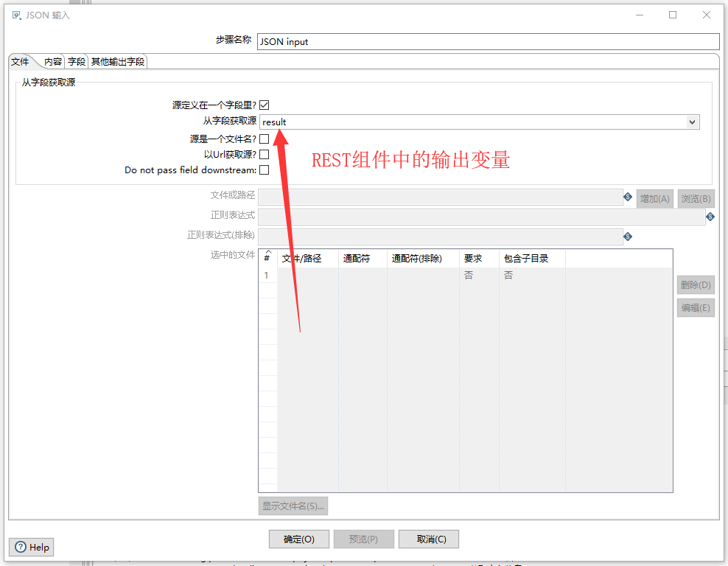The width and height of the screenshot is (728, 566).
Task: Click the Help question mark icon
Action: tap(21, 547)
